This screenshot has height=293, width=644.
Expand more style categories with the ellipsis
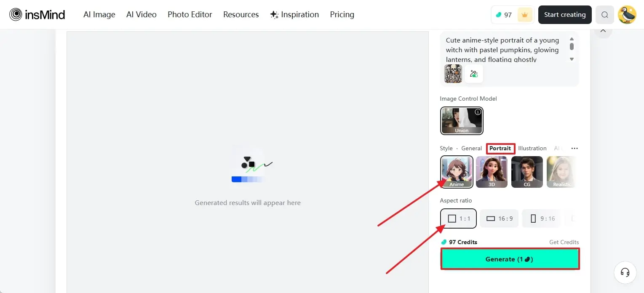574,148
